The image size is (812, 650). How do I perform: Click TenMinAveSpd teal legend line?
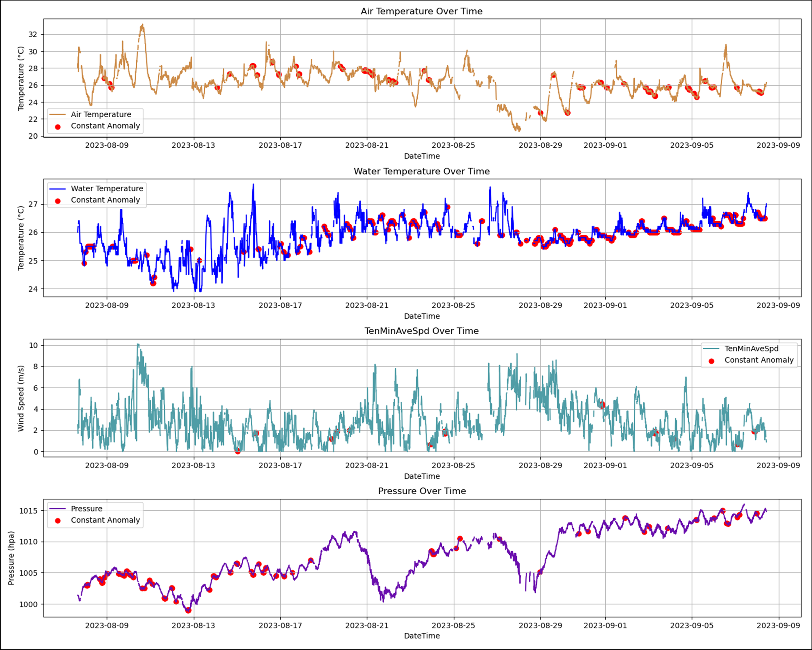711,348
